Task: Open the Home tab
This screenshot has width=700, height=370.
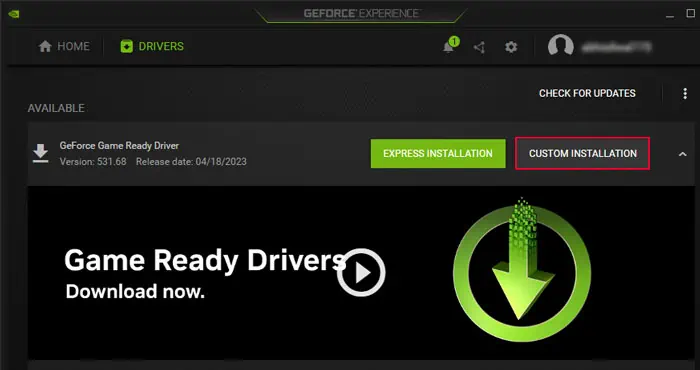Action: (64, 46)
